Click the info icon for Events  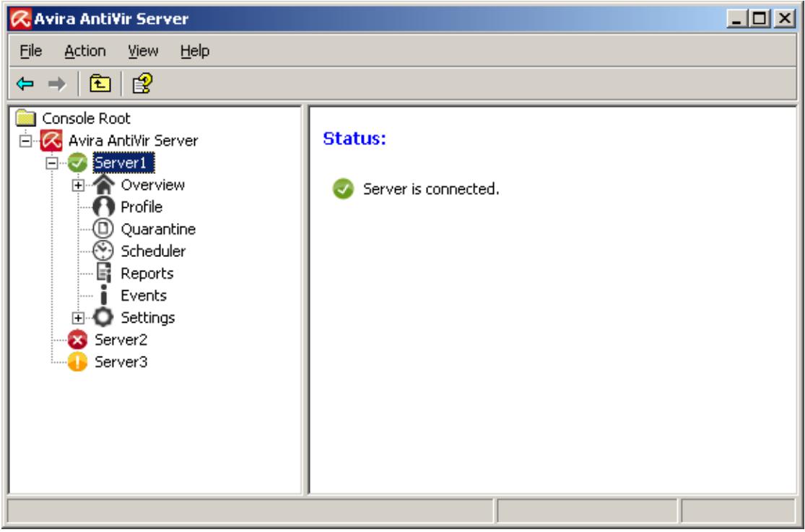104,295
